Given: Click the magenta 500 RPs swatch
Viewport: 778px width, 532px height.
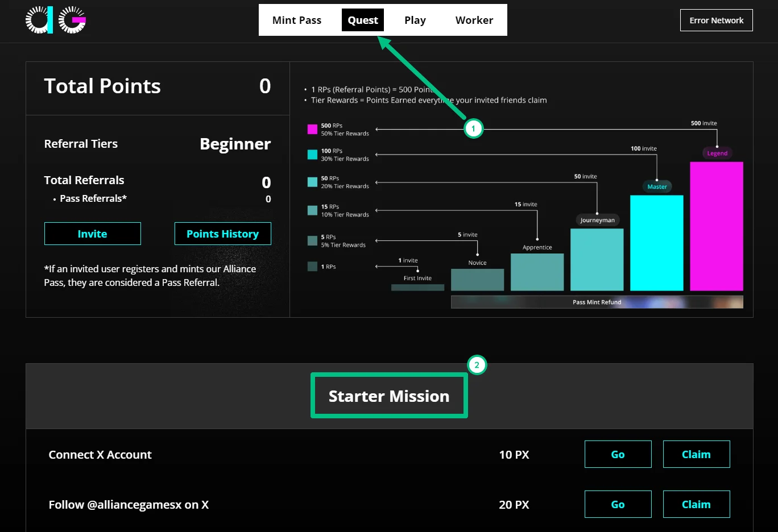Looking at the screenshot, I should [x=312, y=129].
